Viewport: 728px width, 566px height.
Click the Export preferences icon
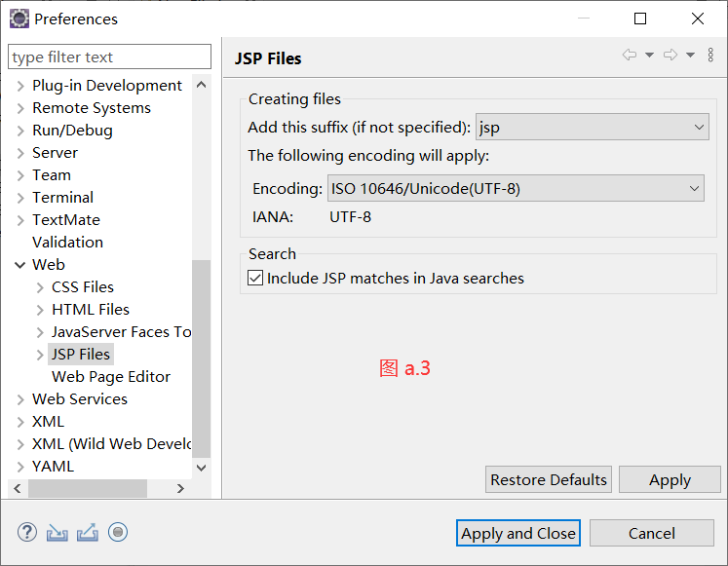[x=88, y=532]
